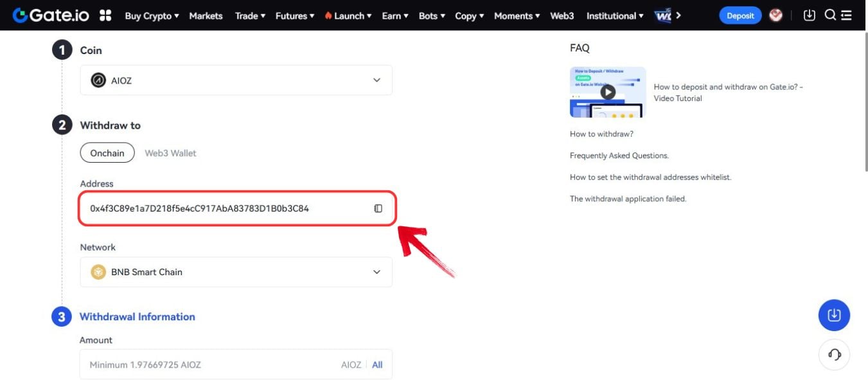
Task: Expand the Futures menu
Action: tap(295, 15)
